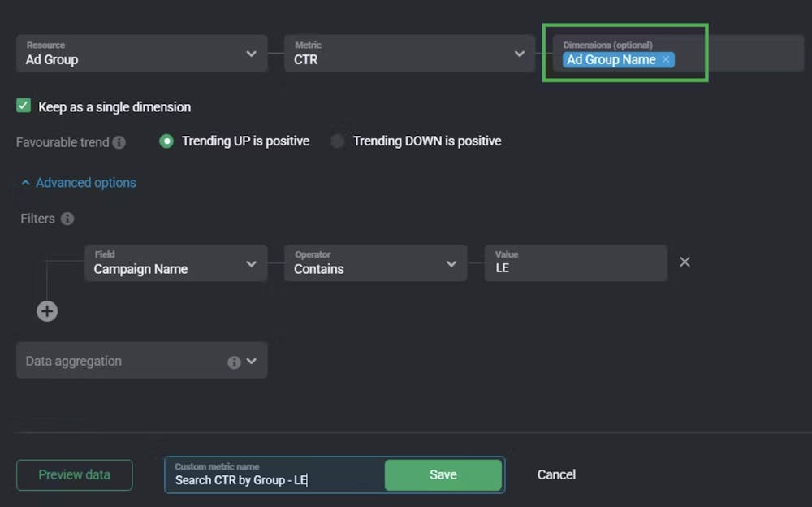Image resolution: width=812 pixels, height=507 pixels.
Task: Click the info icon beside Filters
Action: tap(65, 219)
